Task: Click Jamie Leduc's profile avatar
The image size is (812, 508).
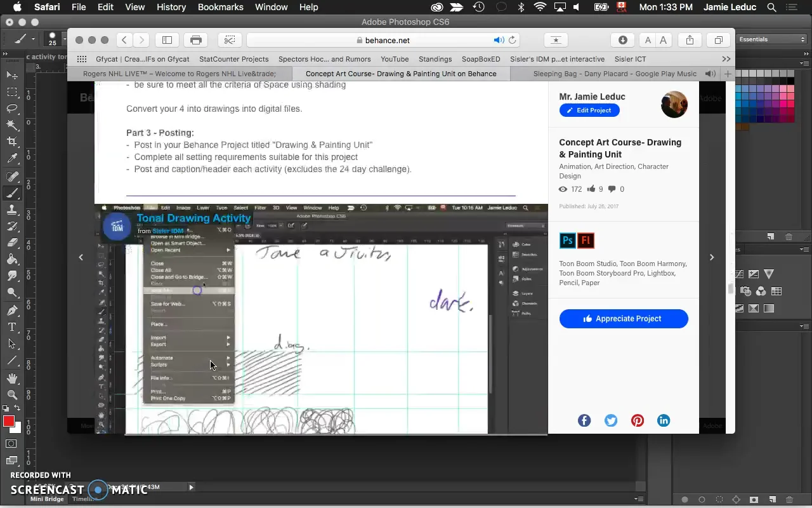Action: pos(674,105)
